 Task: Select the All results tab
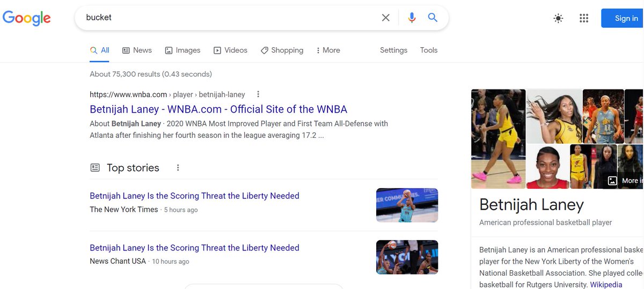(x=100, y=50)
